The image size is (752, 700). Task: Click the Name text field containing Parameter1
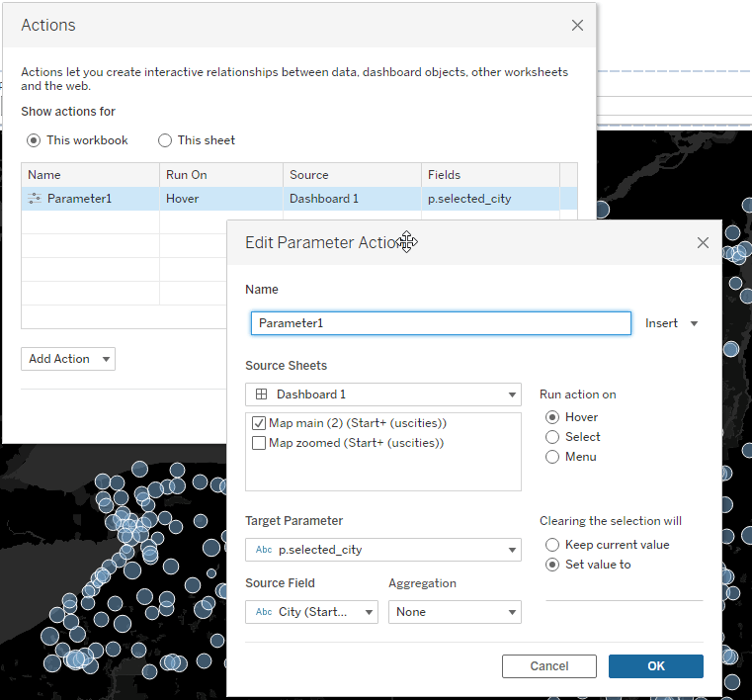(x=441, y=323)
